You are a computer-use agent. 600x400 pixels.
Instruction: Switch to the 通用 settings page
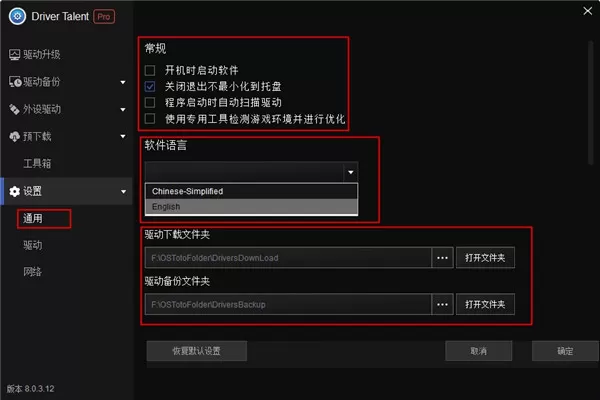tap(33, 219)
